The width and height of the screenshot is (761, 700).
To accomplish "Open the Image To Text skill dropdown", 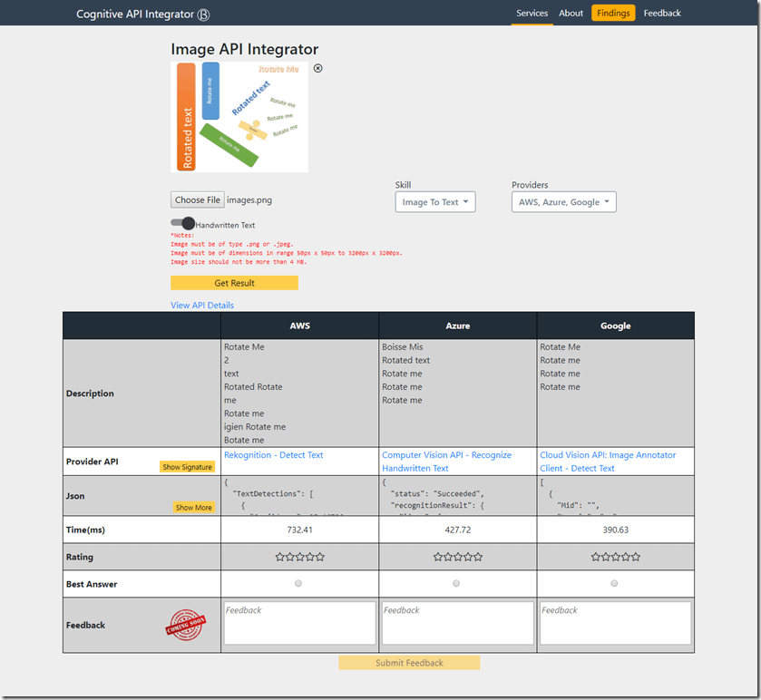I will [x=435, y=202].
